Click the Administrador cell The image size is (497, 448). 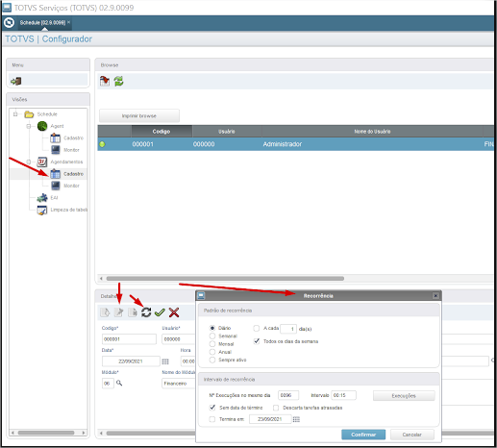click(x=283, y=144)
